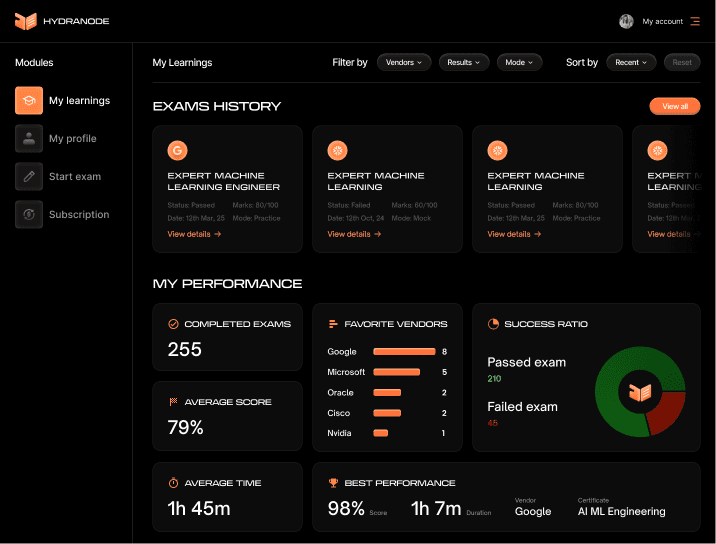716x544 pixels.
Task: Click the Average Score value 79%
Action: (x=185, y=428)
